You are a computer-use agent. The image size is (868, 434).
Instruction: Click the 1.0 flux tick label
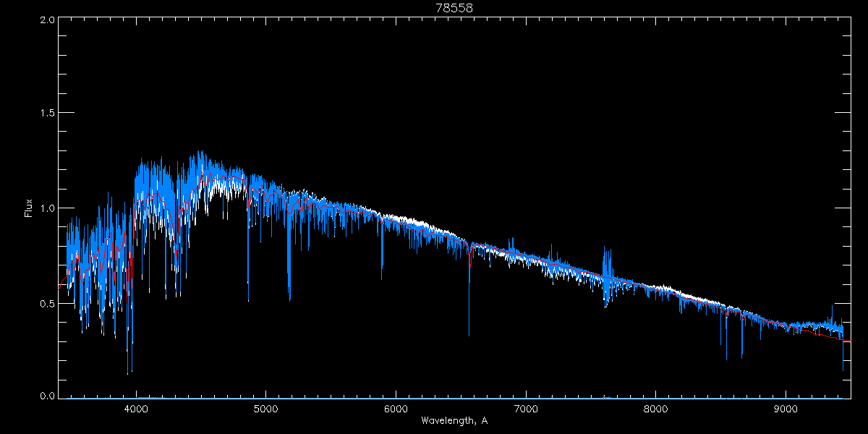47,208
